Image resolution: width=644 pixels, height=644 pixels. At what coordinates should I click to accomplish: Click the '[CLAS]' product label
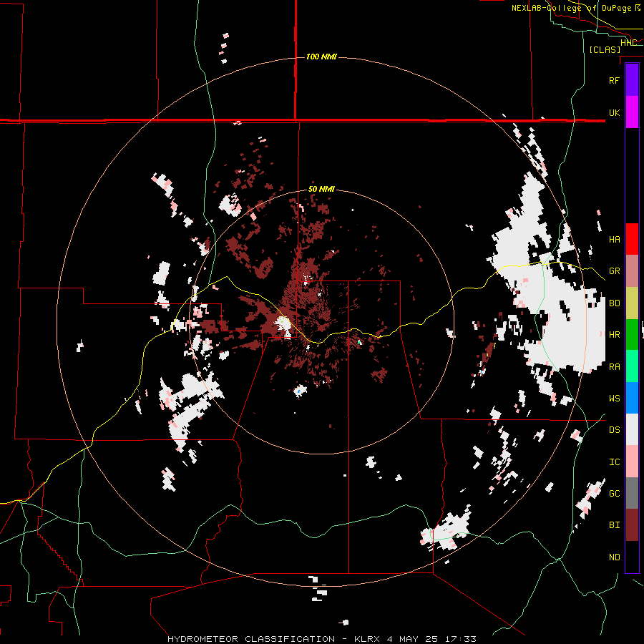[x=605, y=49]
